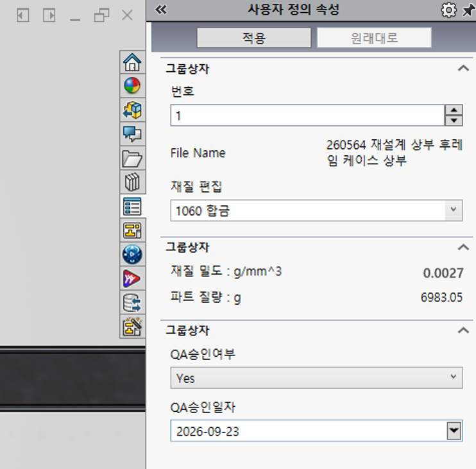Minimize the document window
The width and height of the screenshot is (476, 469).
pos(75,20)
